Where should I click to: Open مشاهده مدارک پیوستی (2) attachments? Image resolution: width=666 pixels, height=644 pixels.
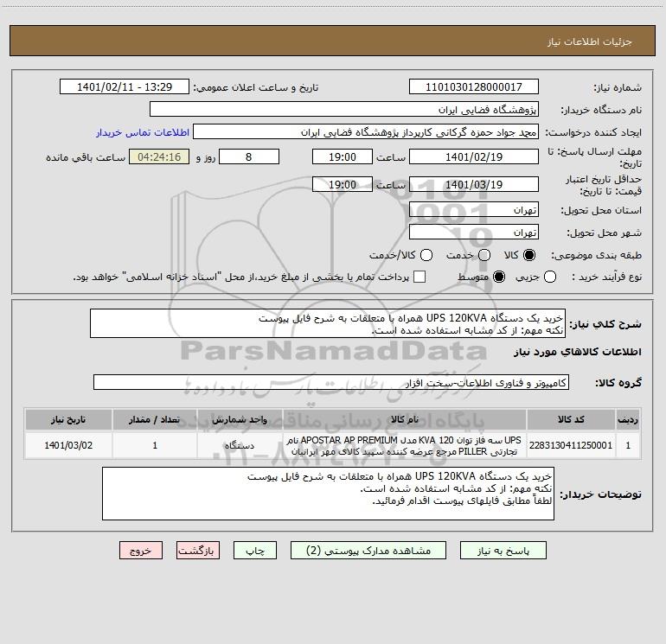(368, 551)
